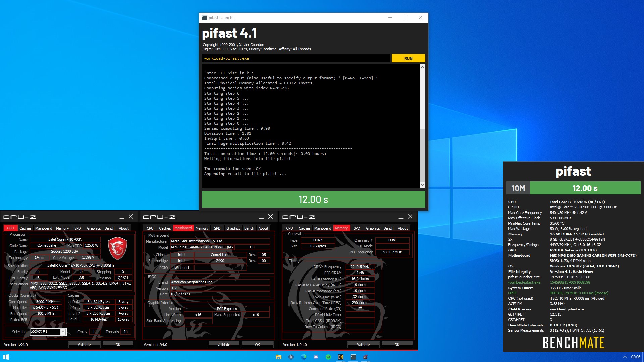
Task: Go to Bench tab in Memory CPU-Z window
Action: pos(389,228)
